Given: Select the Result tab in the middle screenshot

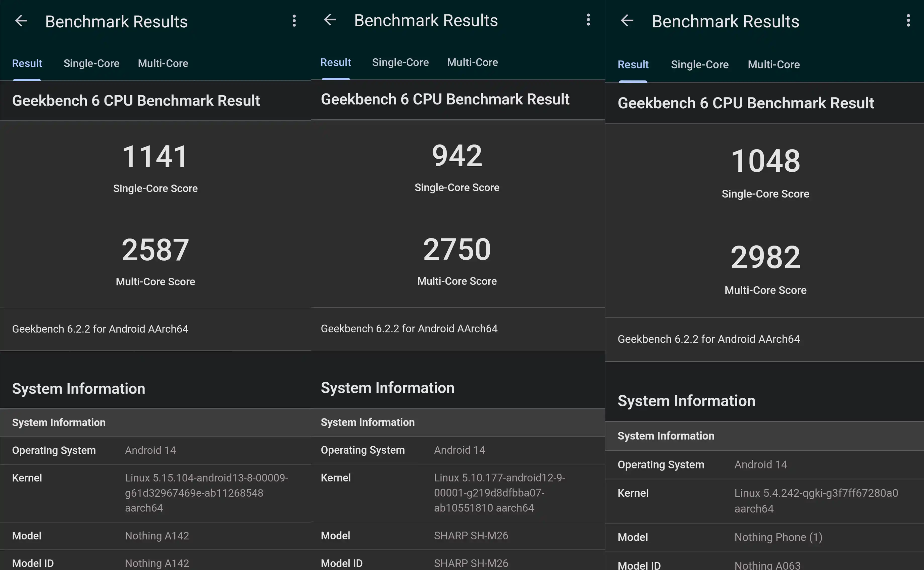Looking at the screenshot, I should coord(335,62).
